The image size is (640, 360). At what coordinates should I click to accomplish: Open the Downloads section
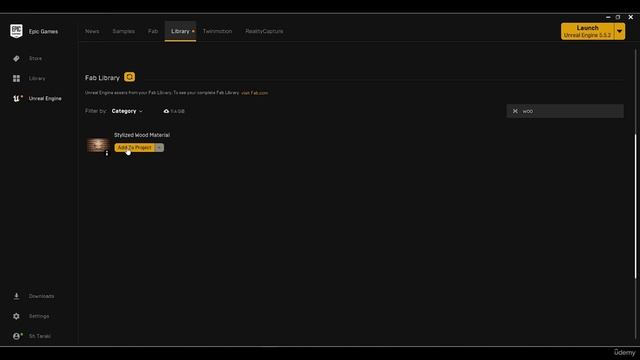point(41,296)
